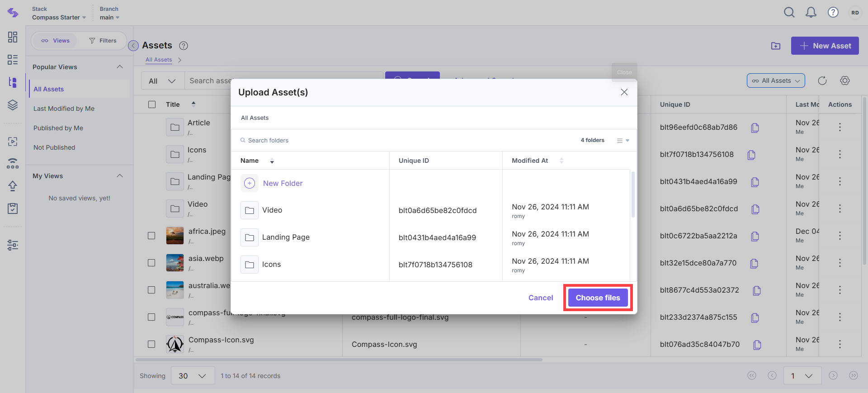This screenshot has height=393, width=868.
Task: Open the Assets layers icon in sidebar
Action: click(x=13, y=105)
